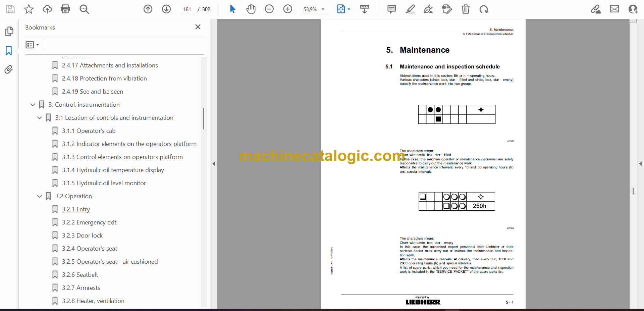Open bookmark 3.1.1 Operator's cab

click(x=89, y=131)
